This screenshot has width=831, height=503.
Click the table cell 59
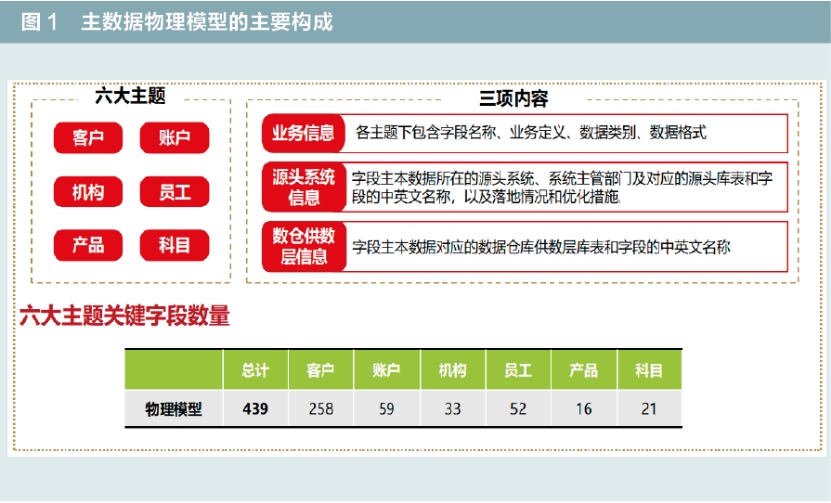(386, 409)
